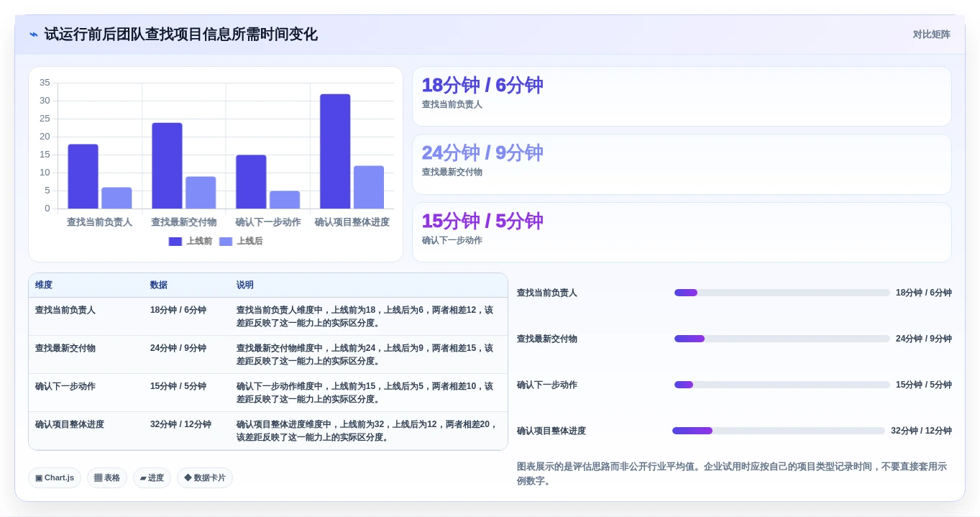Click the 上线前 bar for 确认下一步动作

coord(251,182)
